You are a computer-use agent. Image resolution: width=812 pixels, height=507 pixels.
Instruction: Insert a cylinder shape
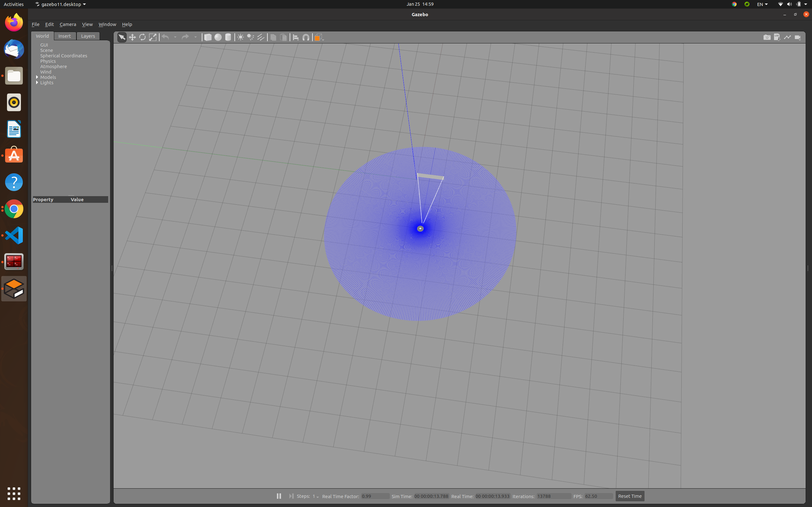[x=228, y=37]
